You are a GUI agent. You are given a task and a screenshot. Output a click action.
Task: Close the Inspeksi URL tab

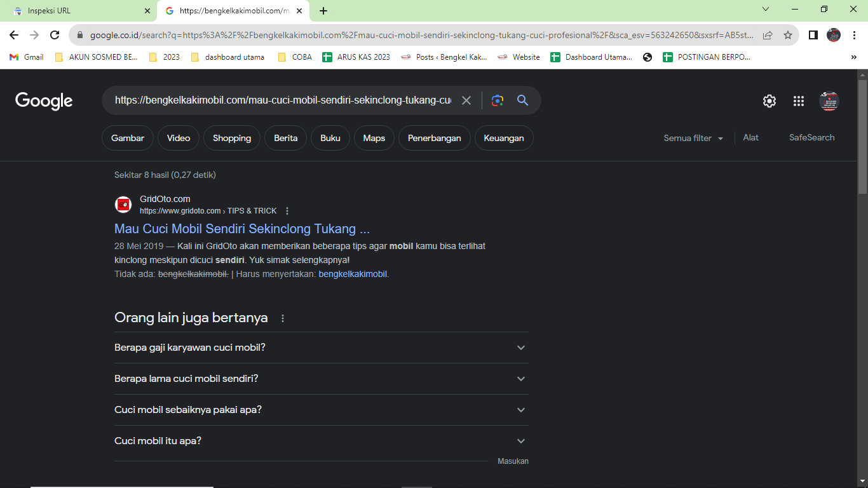147,11
